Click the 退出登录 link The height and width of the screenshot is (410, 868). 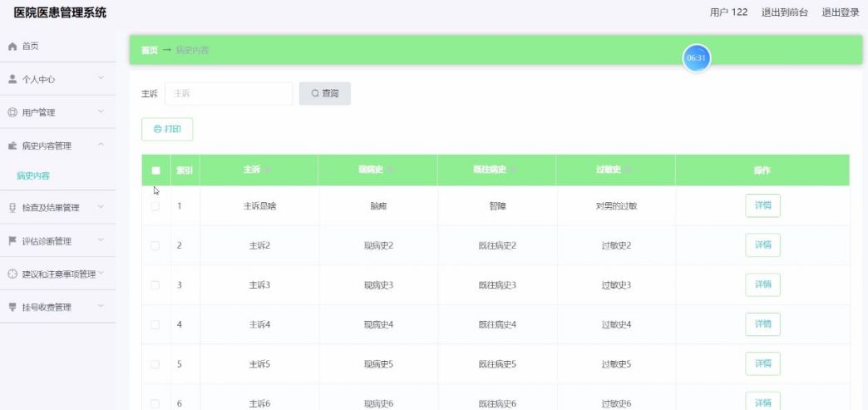click(x=841, y=12)
